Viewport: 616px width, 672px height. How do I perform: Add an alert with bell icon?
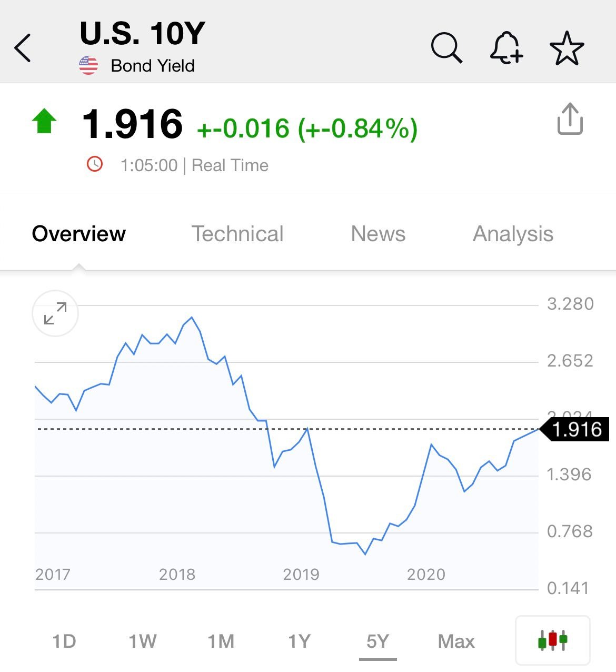[x=506, y=48]
